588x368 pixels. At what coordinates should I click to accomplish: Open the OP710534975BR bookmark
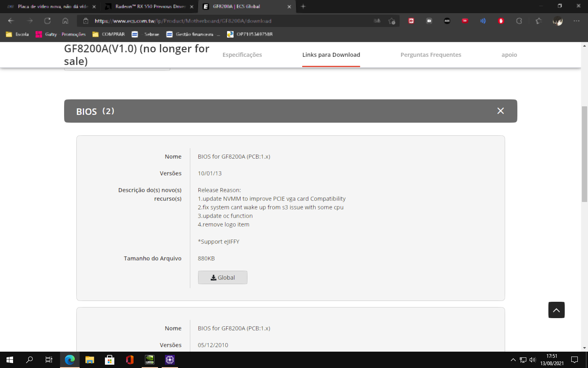(250, 34)
